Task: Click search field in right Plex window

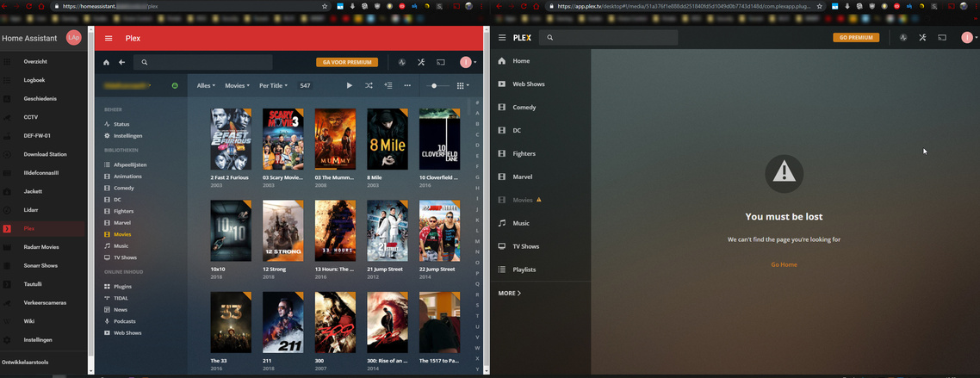Action: (x=610, y=38)
